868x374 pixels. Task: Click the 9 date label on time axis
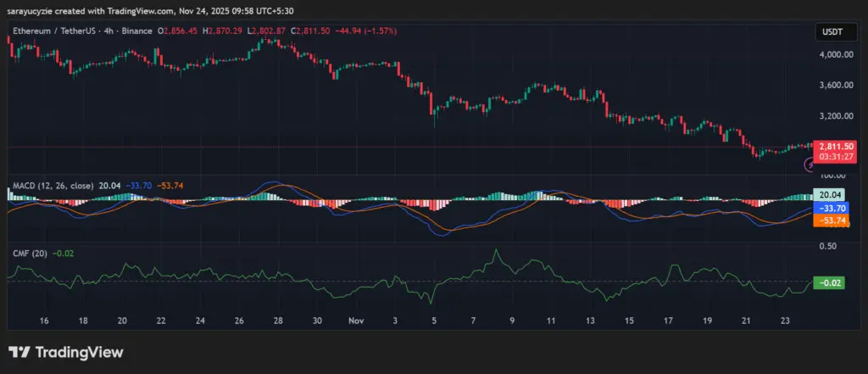[x=512, y=321]
